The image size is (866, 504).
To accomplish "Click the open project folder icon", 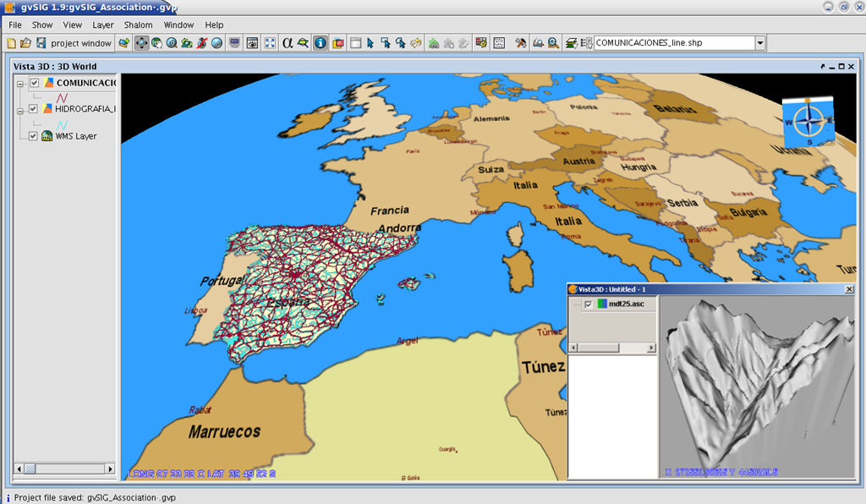I will (x=26, y=43).
